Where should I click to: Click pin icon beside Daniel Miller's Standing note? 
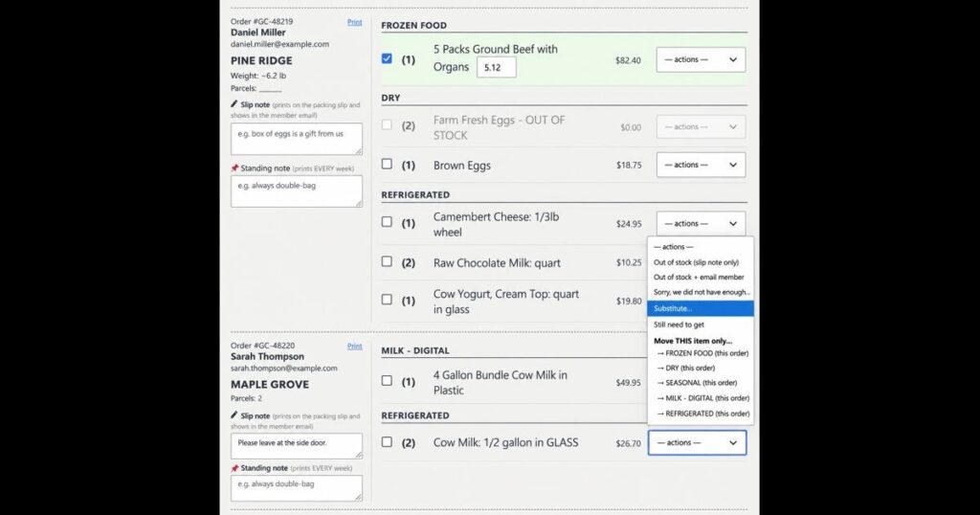pyautogui.click(x=234, y=168)
